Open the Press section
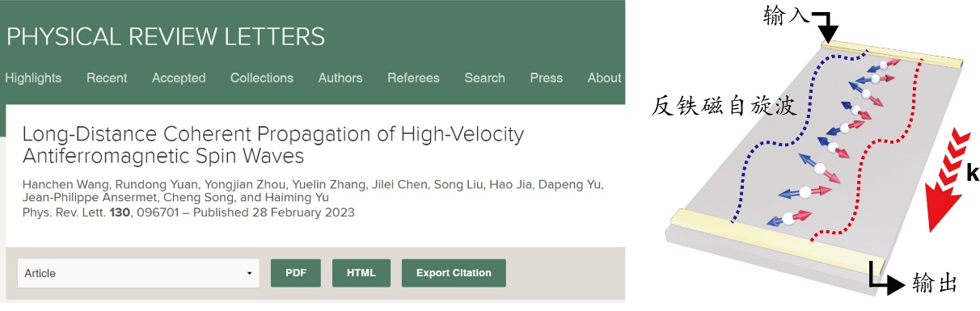The width and height of the screenshot is (980, 311). click(x=547, y=78)
